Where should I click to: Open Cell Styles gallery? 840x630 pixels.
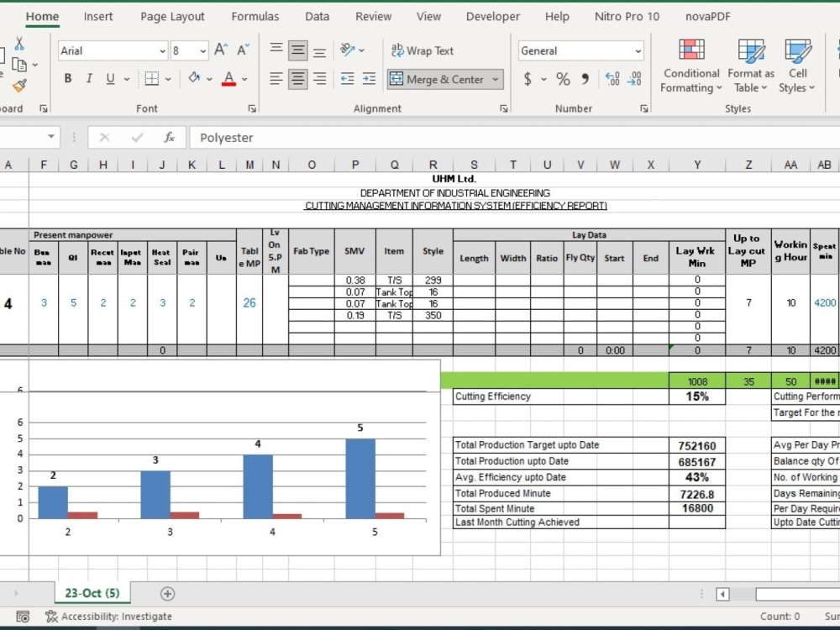797,66
